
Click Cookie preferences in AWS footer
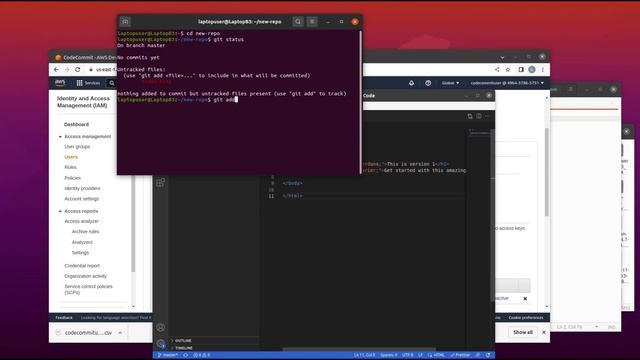click(x=526, y=318)
